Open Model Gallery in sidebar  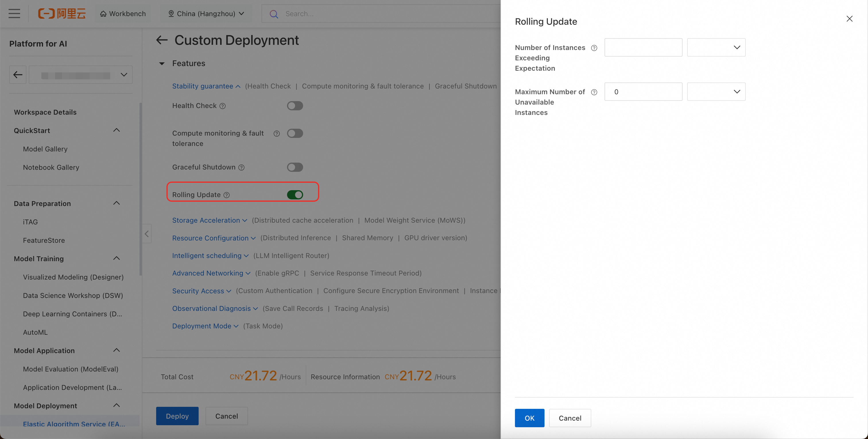pos(45,149)
